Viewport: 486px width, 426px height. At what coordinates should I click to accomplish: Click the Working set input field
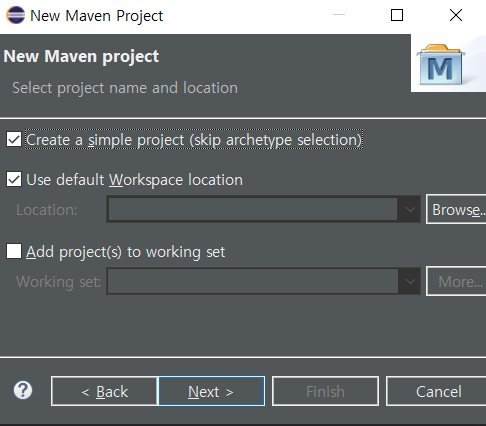tap(252, 281)
